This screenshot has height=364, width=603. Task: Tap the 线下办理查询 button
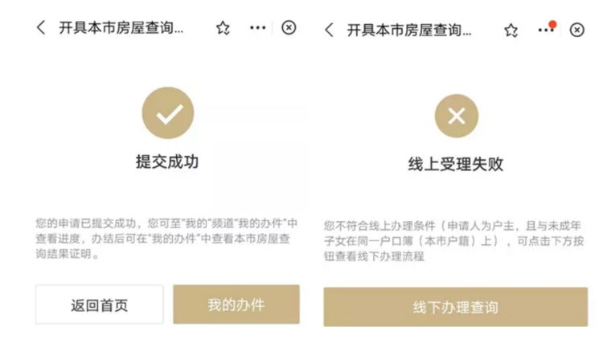point(455,307)
